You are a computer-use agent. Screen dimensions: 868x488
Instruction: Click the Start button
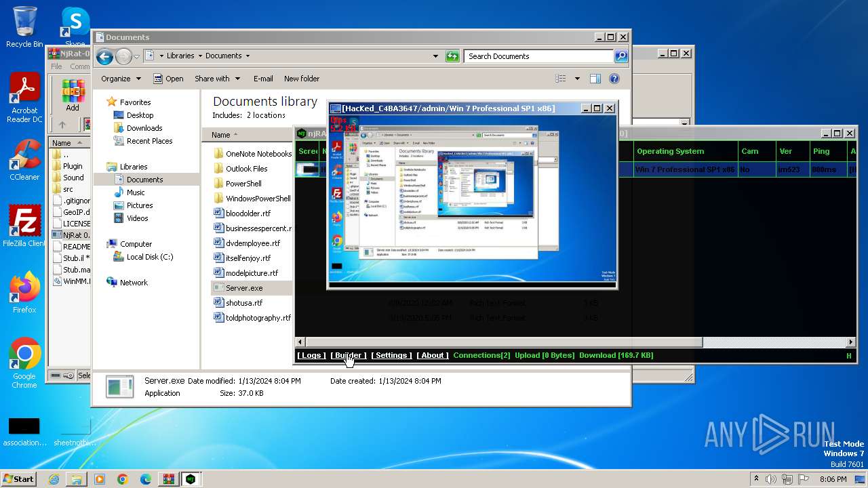click(18, 479)
